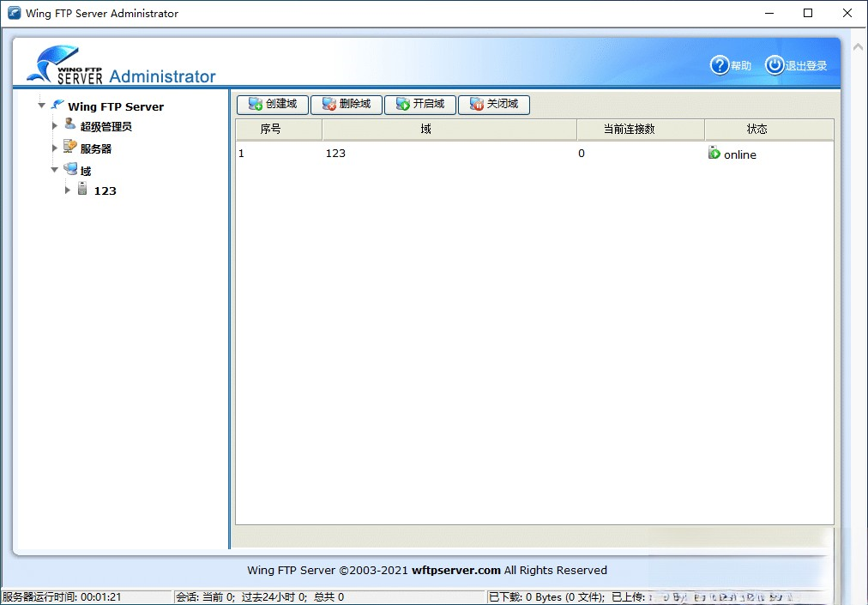Click the server icon beside 服务器
868x605 pixels.
pos(69,146)
